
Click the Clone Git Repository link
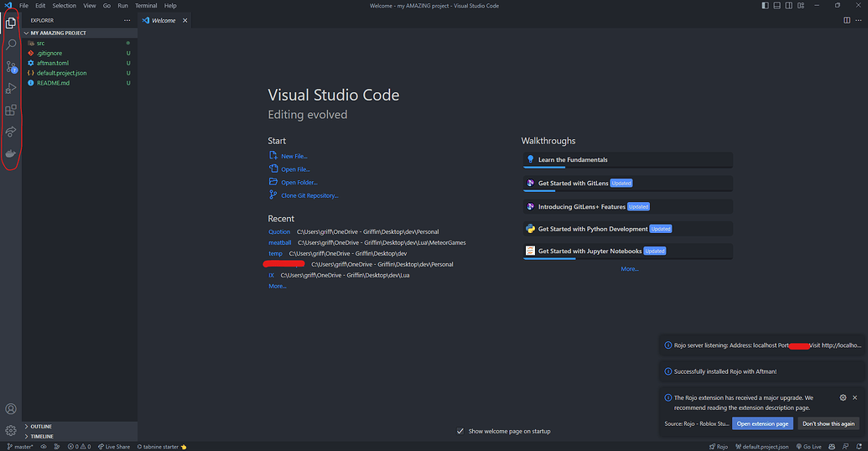click(309, 195)
